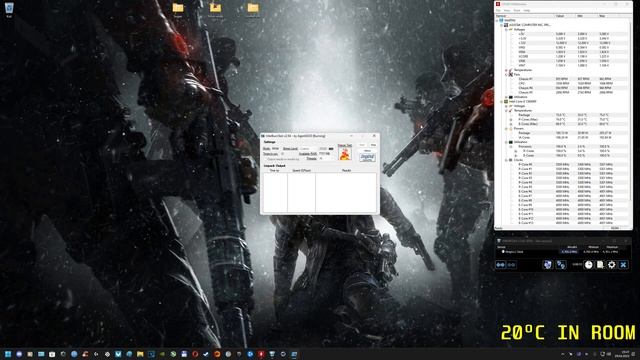Click the Windows Start button on taskbar

click(8, 354)
